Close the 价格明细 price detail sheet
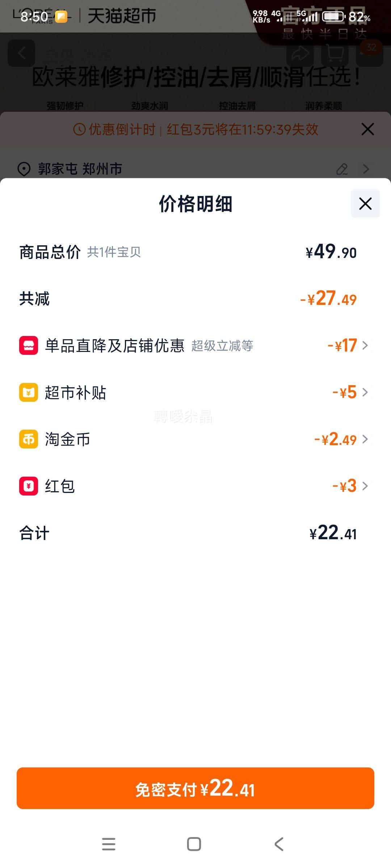Viewport: 391px width, 868px height. click(x=365, y=204)
